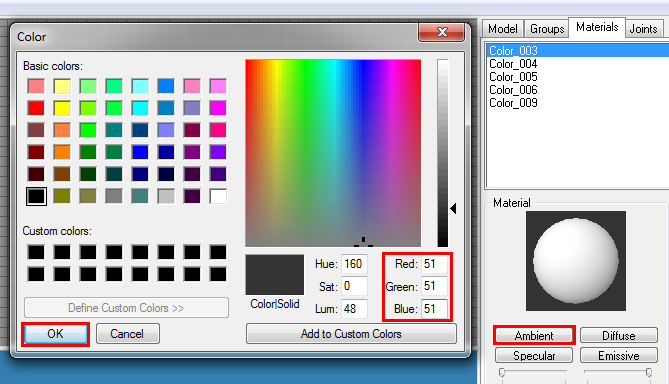Select the first custom color slot
The height and width of the screenshot is (384, 669).
36,252
